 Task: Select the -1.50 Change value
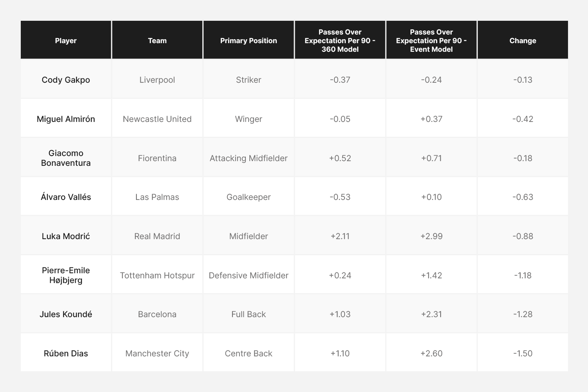click(x=523, y=353)
